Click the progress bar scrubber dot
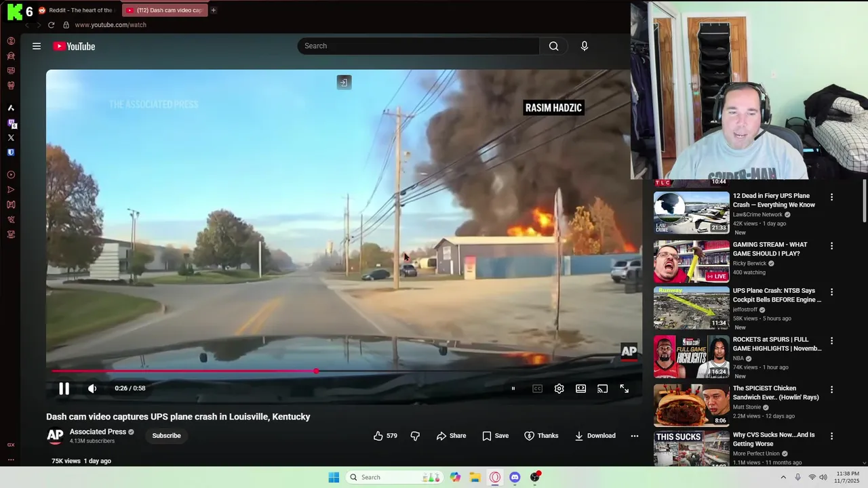 click(x=317, y=371)
